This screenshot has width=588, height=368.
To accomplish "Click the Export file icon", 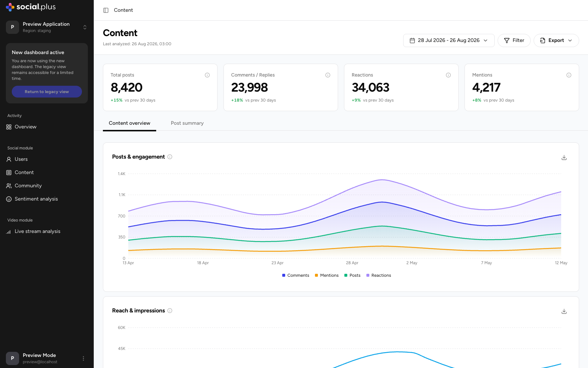I will point(542,40).
